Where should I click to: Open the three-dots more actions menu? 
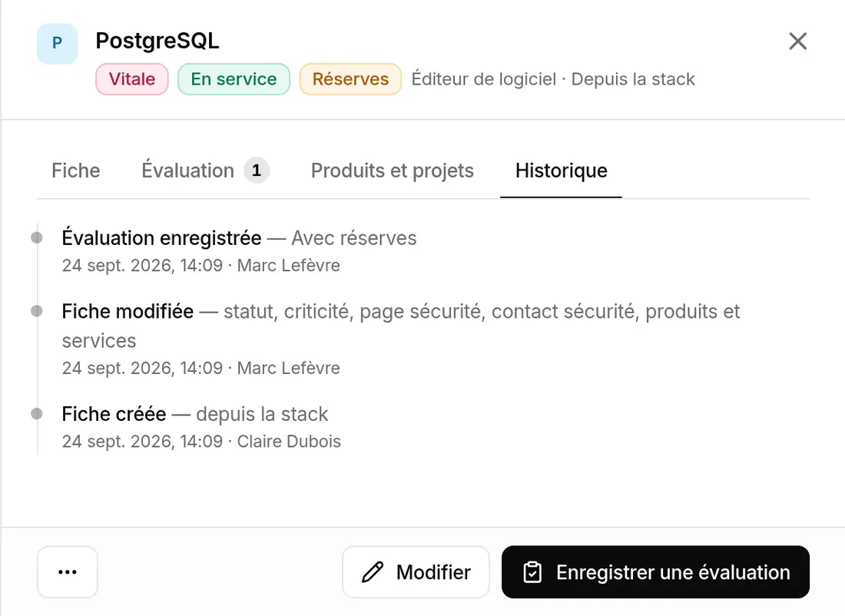tap(68, 571)
